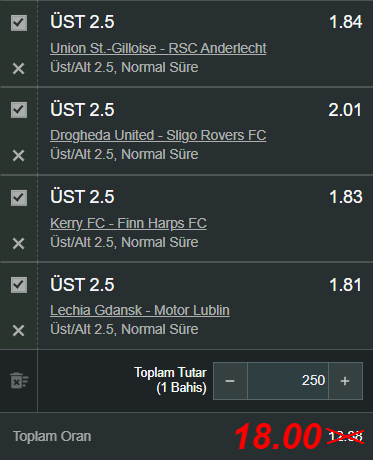Viewport: 373px width, 460px height.
Task: Click the crossed-out old total odds
Action: click(346, 436)
